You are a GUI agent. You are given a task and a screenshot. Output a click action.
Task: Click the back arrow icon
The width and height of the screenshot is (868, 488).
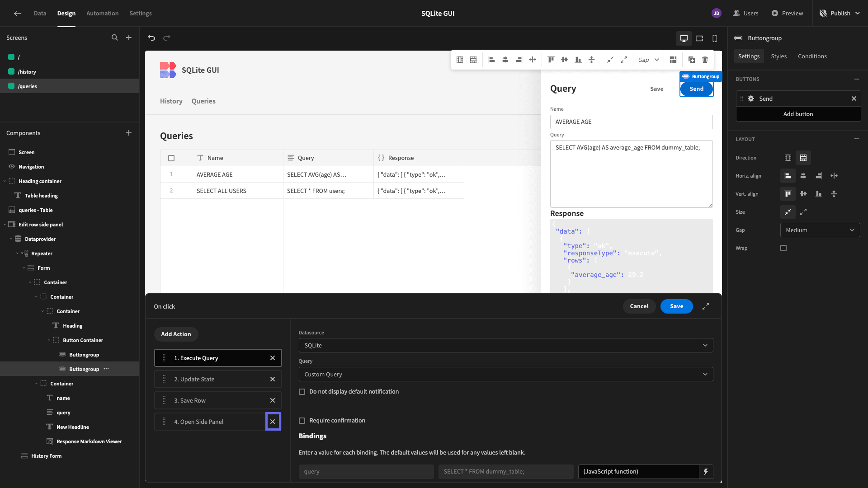click(x=17, y=14)
